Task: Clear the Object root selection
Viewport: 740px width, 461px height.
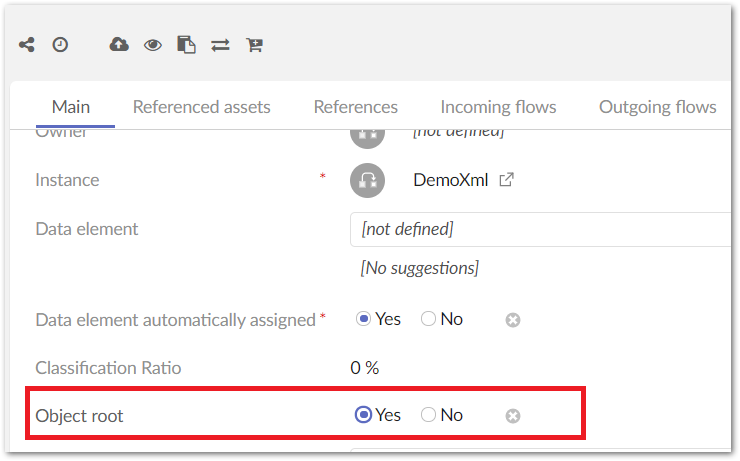Action: click(513, 415)
